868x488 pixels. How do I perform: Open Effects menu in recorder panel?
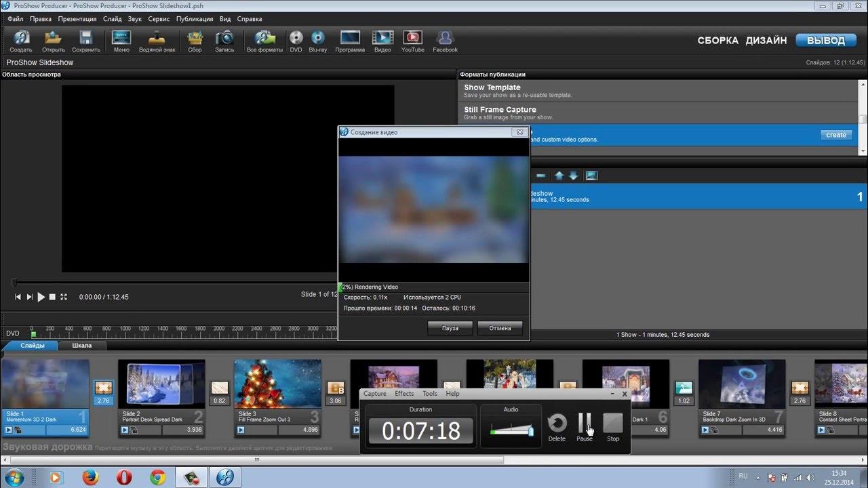(x=404, y=394)
